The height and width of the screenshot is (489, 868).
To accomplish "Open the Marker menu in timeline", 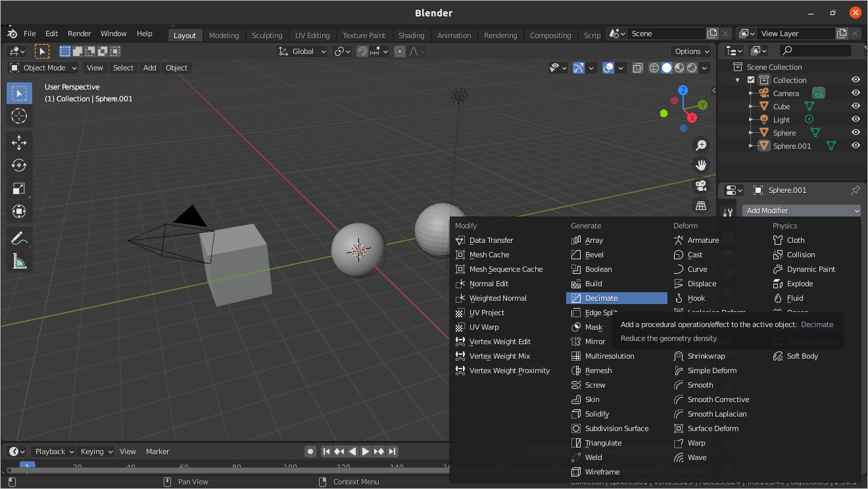I will [x=158, y=451].
